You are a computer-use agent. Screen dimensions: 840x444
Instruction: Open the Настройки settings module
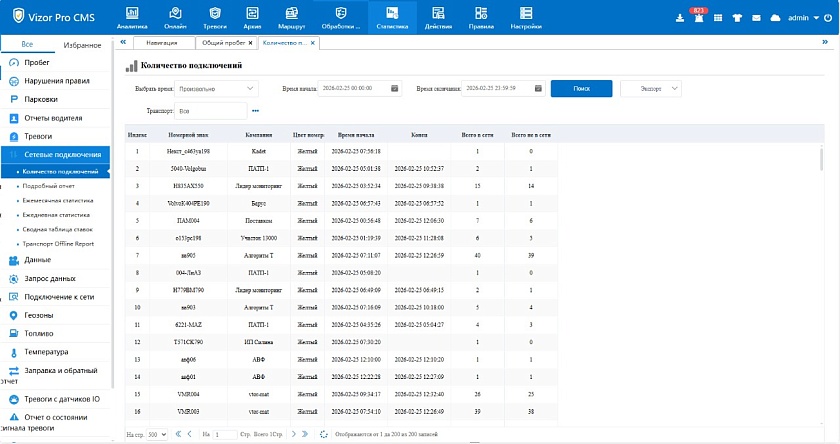tap(525, 17)
